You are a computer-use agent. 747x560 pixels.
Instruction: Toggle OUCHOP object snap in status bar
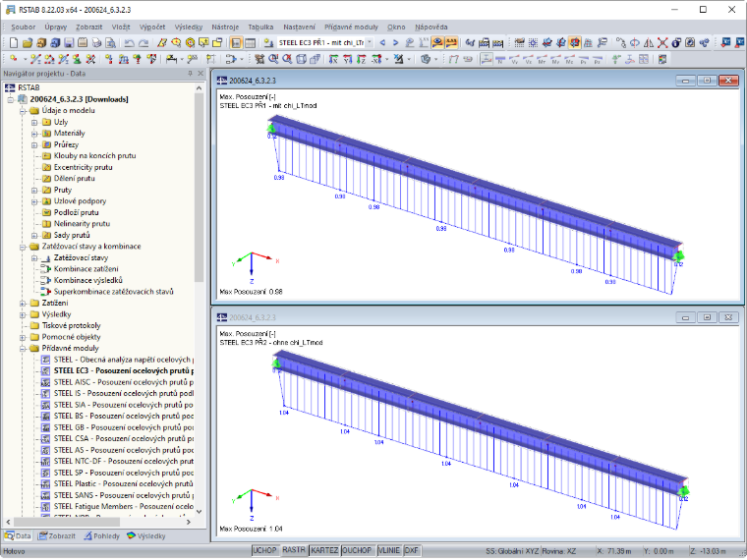tap(357, 550)
